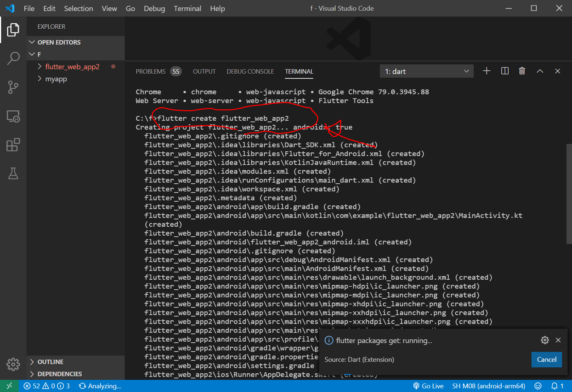Click the Problems count badge 55
572x392 pixels.
coord(176,71)
